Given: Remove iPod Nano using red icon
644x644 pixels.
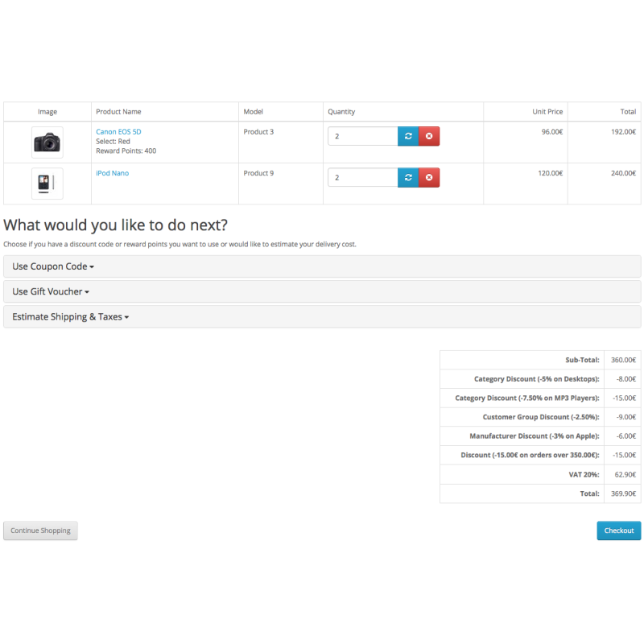Looking at the screenshot, I should click(x=429, y=177).
